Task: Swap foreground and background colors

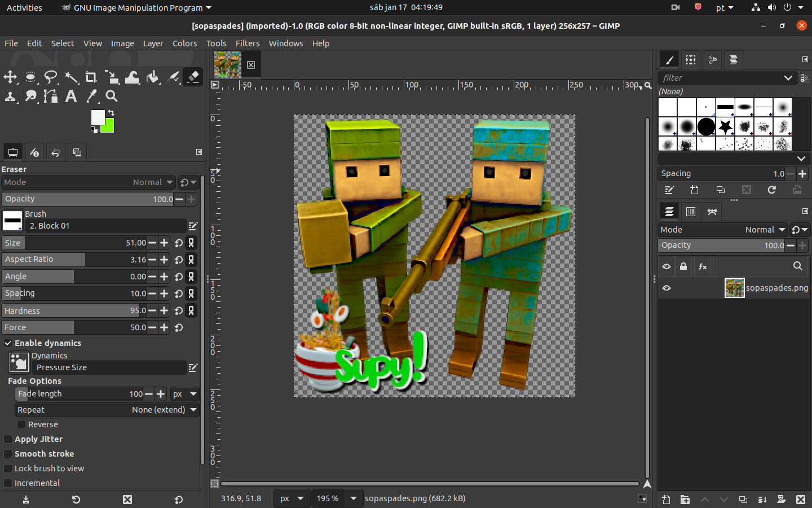Action: pos(111,113)
